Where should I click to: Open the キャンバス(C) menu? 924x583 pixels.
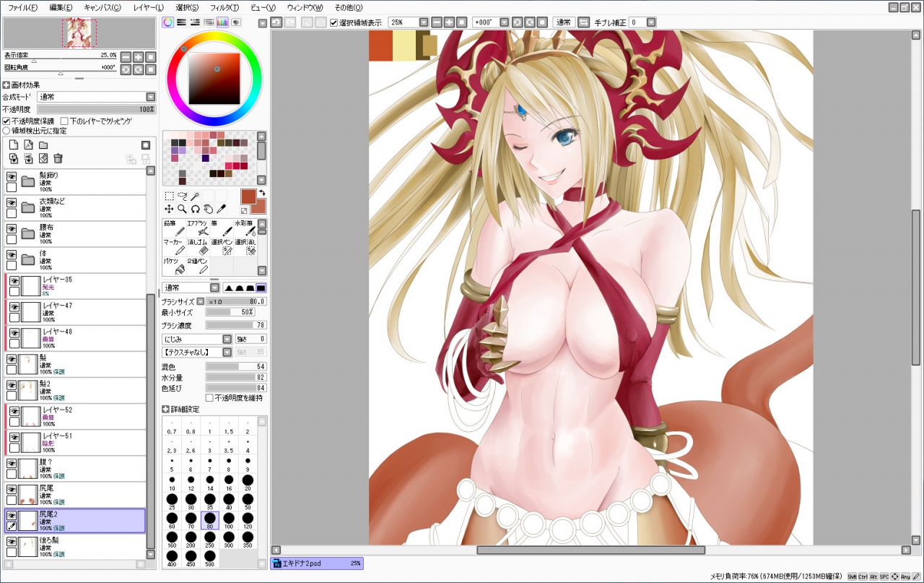point(103,7)
